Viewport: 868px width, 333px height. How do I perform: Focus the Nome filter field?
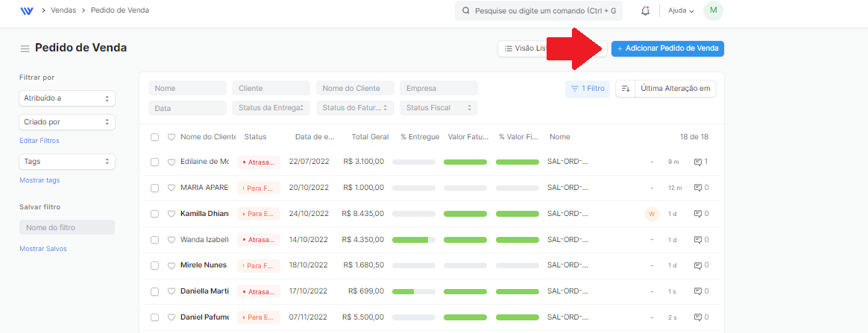click(187, 88)
